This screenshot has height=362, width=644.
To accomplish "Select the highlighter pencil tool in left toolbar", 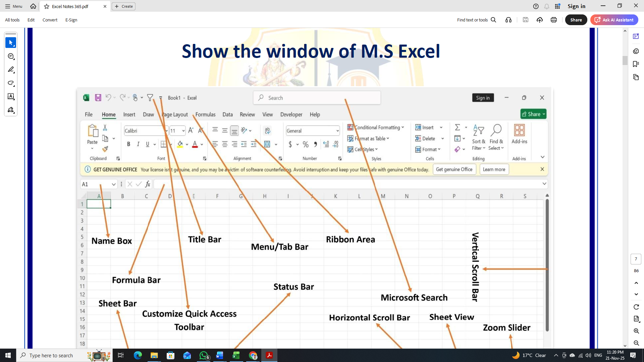I will pyautogui.click(x=11, y=69).
